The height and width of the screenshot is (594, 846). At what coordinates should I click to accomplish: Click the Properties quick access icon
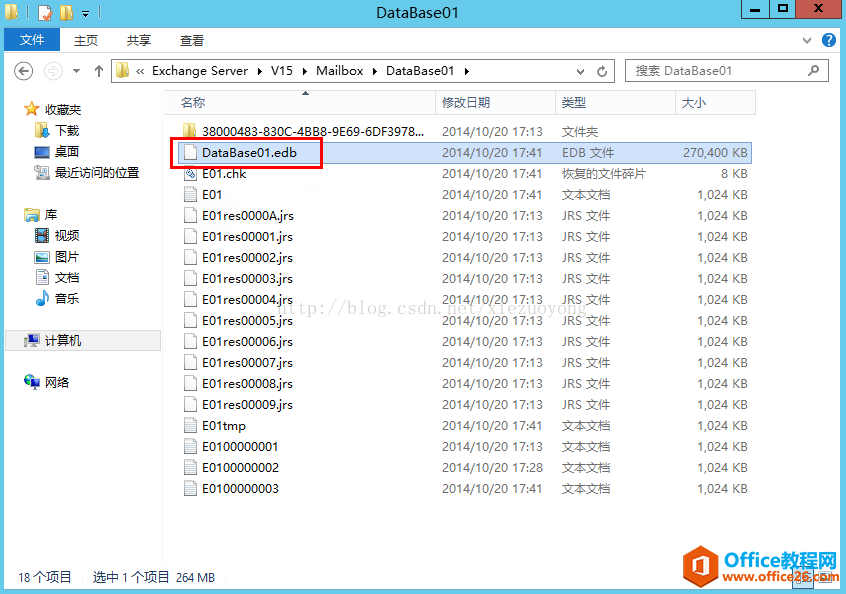coord(45,12)
